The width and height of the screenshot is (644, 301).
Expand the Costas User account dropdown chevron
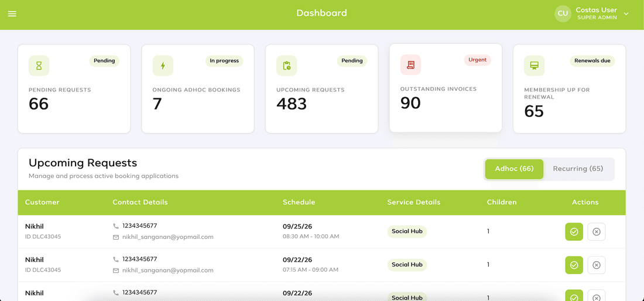point(626,13)
